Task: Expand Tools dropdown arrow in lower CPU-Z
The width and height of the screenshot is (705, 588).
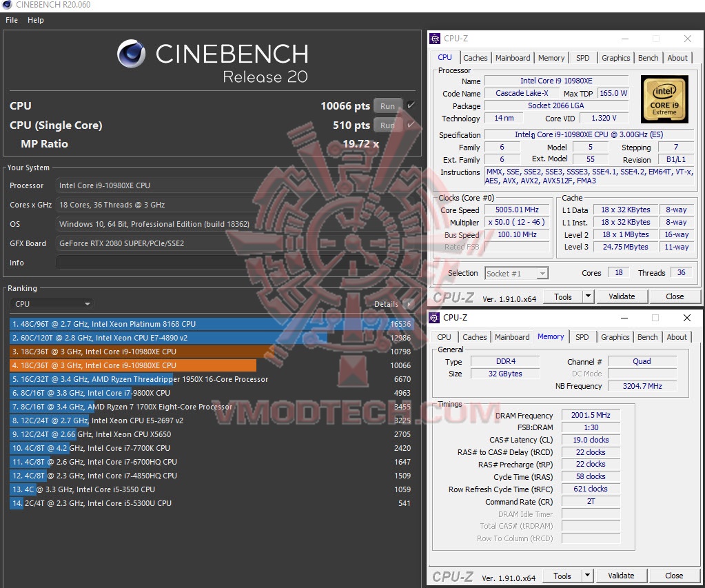Action: coord(587,576)
